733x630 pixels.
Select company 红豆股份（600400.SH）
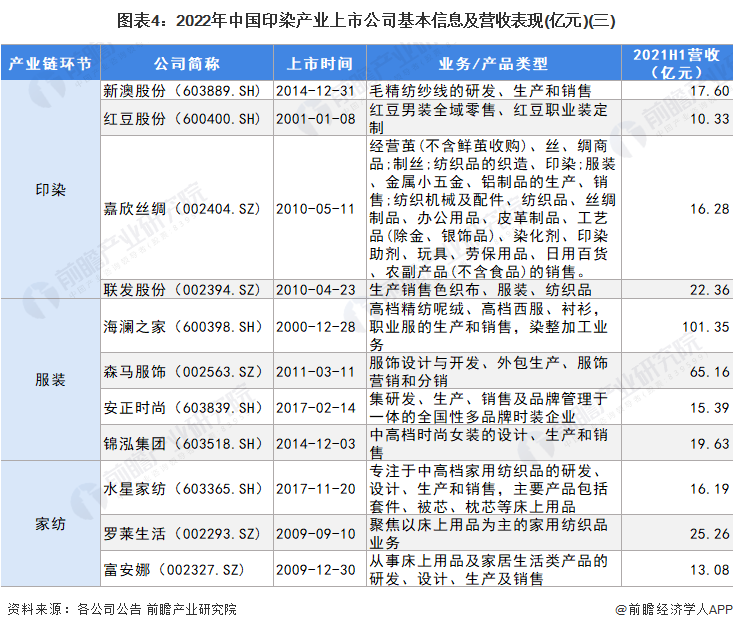pos(182,119)
